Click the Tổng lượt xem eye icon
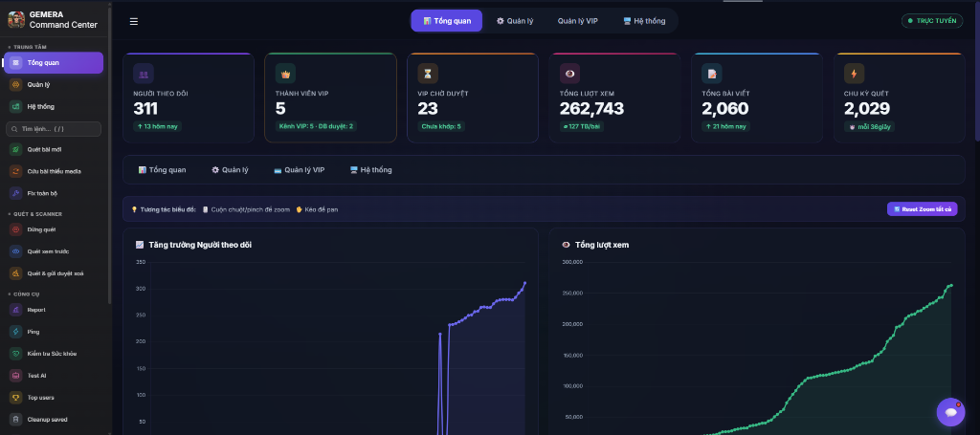This screenshot has width=980, height=435. (x=570, y=74)
